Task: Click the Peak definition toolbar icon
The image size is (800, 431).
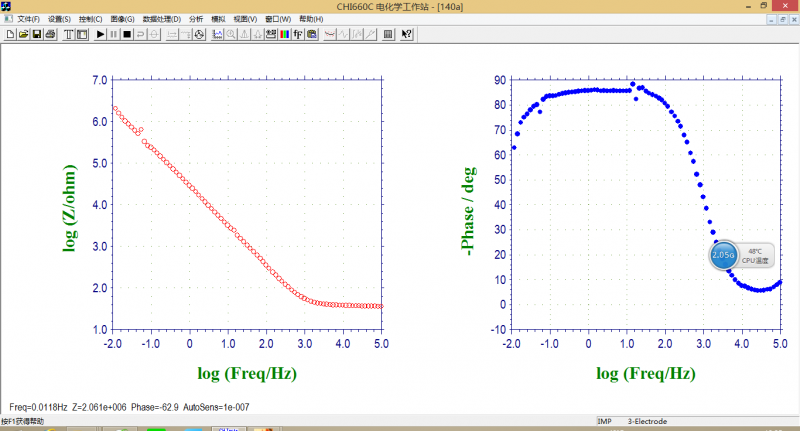Action: coord(258,34)
